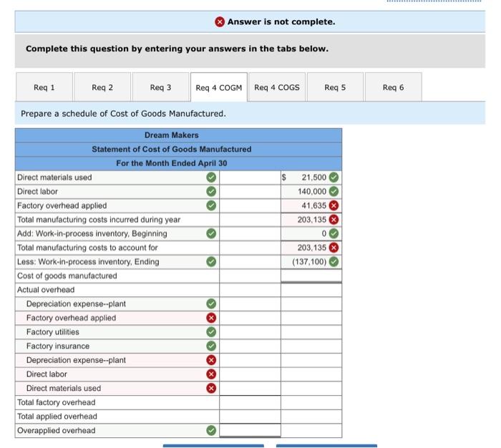
Task: Select Add: Work-in-process inventory, Beginning dropdown cell
Action: (117, 233)
